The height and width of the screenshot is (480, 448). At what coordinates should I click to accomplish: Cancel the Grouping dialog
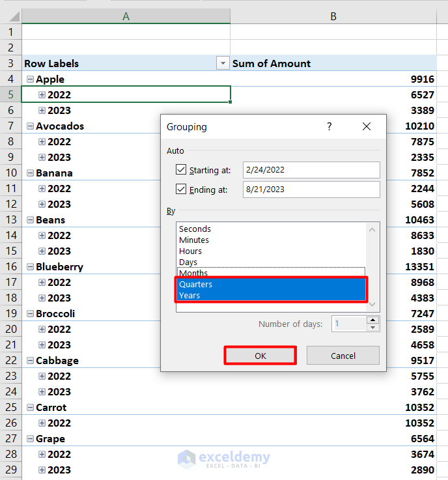coord(343,356)
